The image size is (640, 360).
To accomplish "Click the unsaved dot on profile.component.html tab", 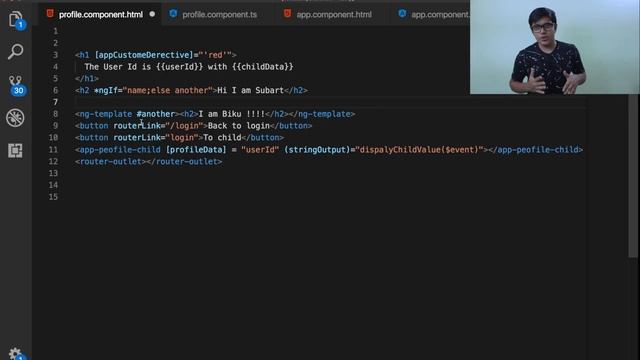I will pos(152,14).
